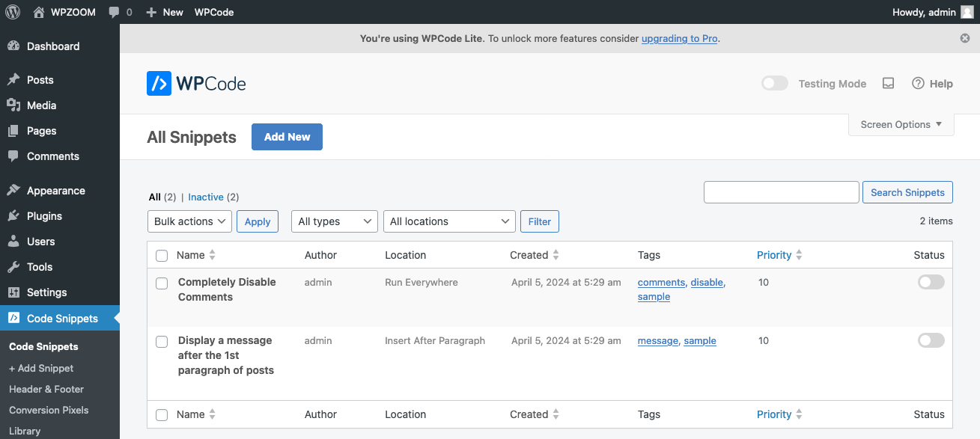Click the plus New icon in admin bar
This screenshot has width=980, height=439.
click(151, 13)
